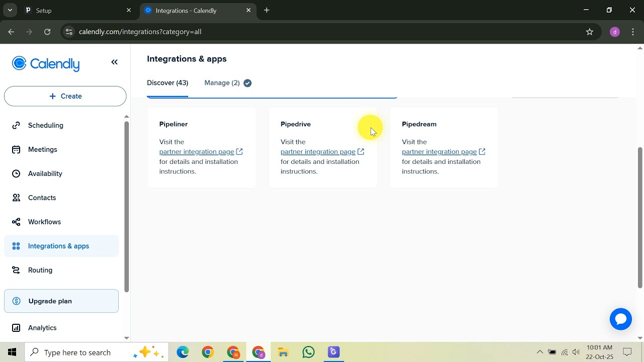
Task: Click the Upgrade plan button
Action: tap(61, 301)
